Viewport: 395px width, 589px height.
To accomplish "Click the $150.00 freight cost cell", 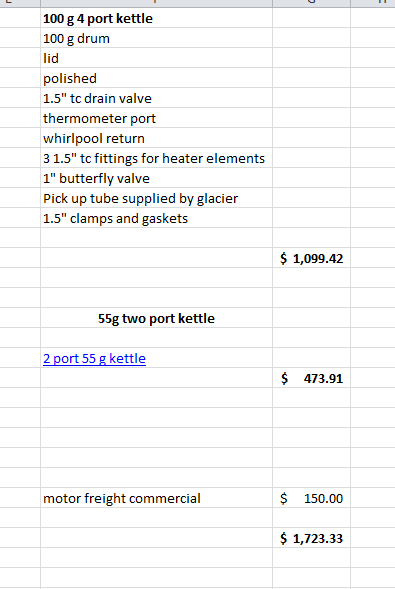I will [x=311, y=498].
